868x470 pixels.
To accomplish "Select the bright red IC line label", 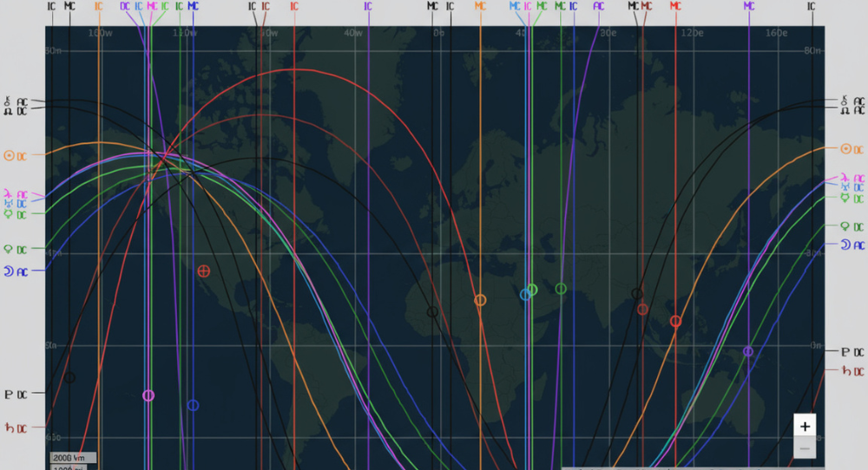I will [294, 6].
